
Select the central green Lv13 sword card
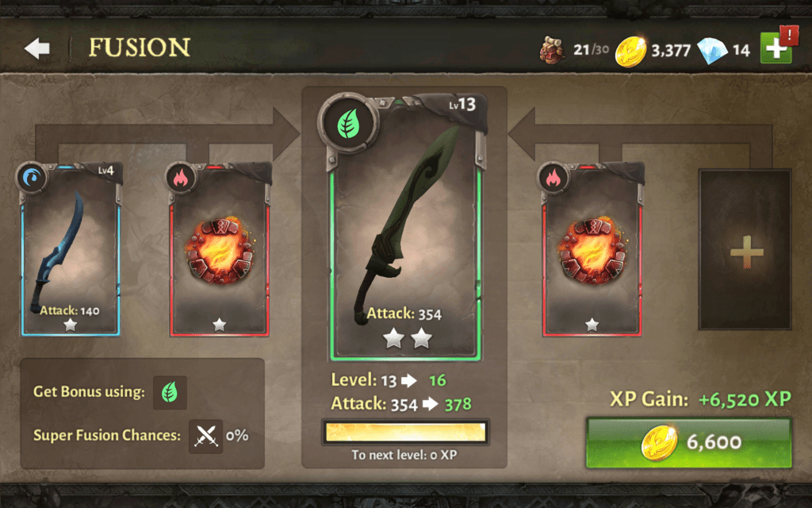pos(405,228)
